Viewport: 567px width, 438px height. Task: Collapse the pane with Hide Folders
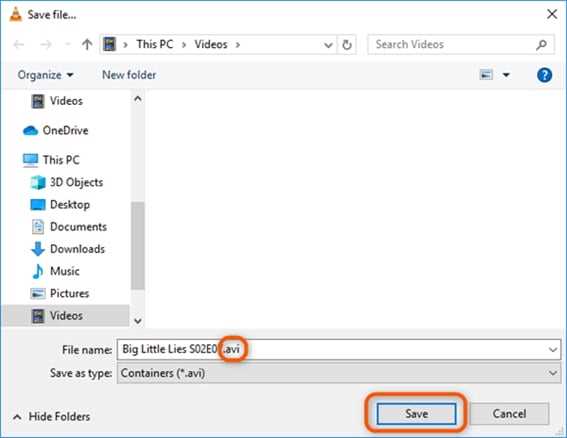(x=52, y=416)
